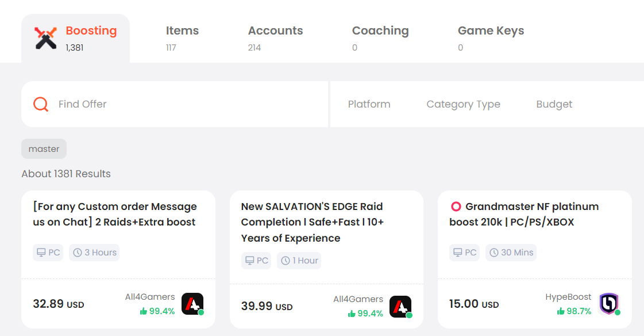644x336 pixels.
Task: Click the HypeBoost seller avatar
Action: 609,304
